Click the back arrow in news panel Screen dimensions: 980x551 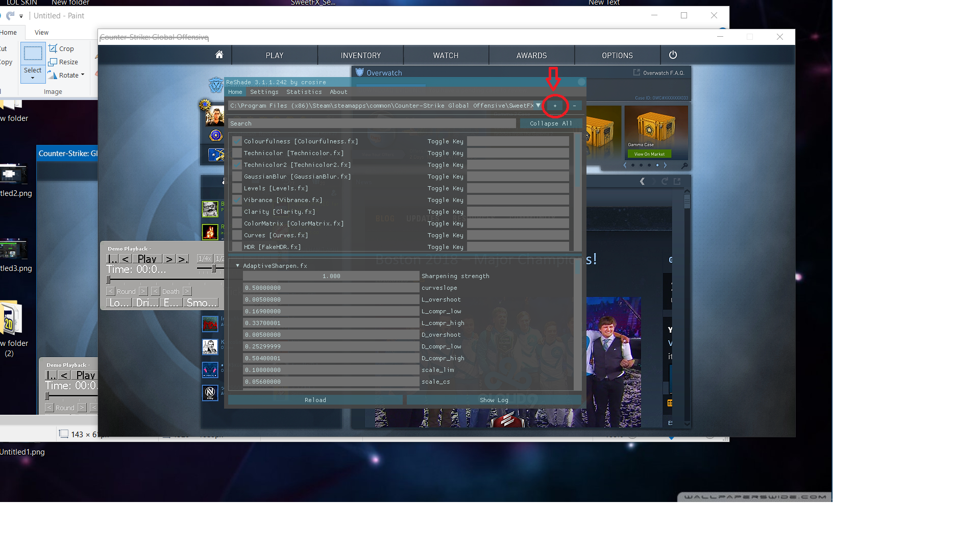point(642,181)
